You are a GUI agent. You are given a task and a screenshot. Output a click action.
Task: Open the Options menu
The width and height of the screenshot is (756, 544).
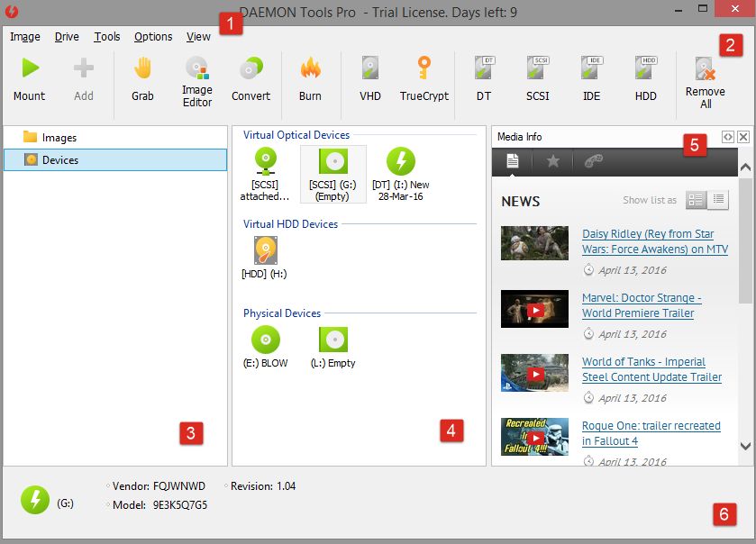pos(153,37)
